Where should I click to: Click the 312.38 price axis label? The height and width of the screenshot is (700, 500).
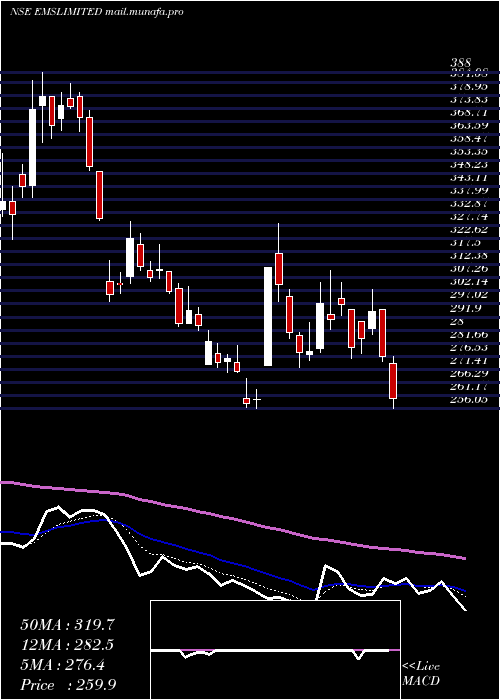point(468,256)
